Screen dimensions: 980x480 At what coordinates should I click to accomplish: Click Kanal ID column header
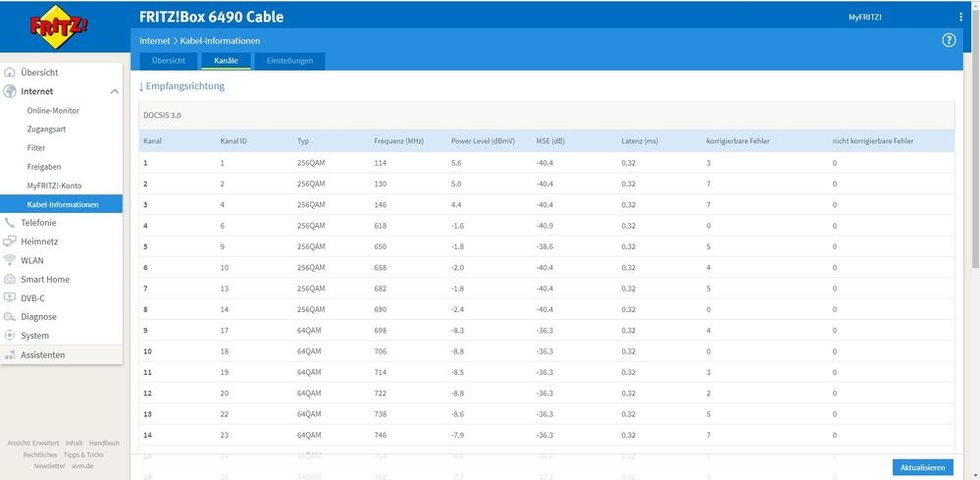[233, 141]
